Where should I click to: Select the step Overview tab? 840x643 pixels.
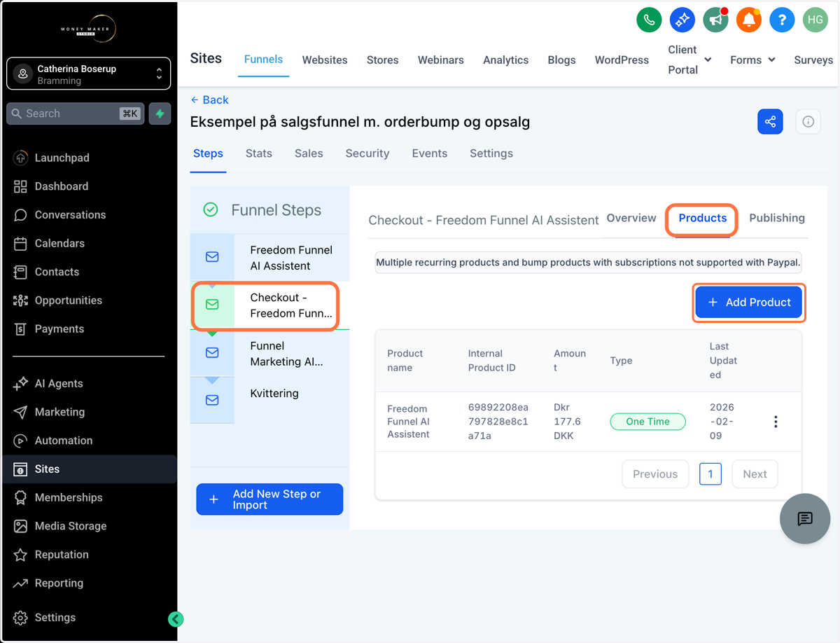[631, 218]
